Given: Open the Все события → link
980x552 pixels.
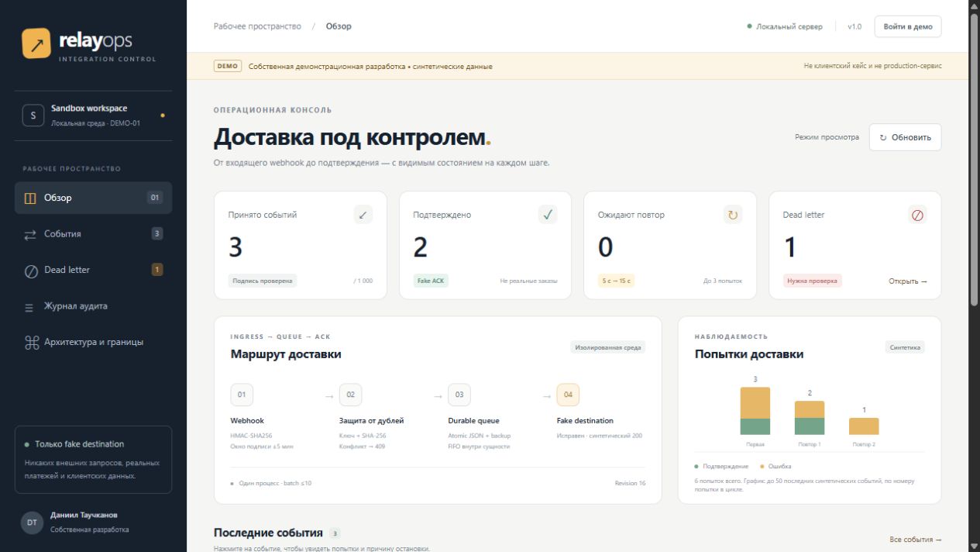Looking at the screenshot, I should [x=916, y=540].
